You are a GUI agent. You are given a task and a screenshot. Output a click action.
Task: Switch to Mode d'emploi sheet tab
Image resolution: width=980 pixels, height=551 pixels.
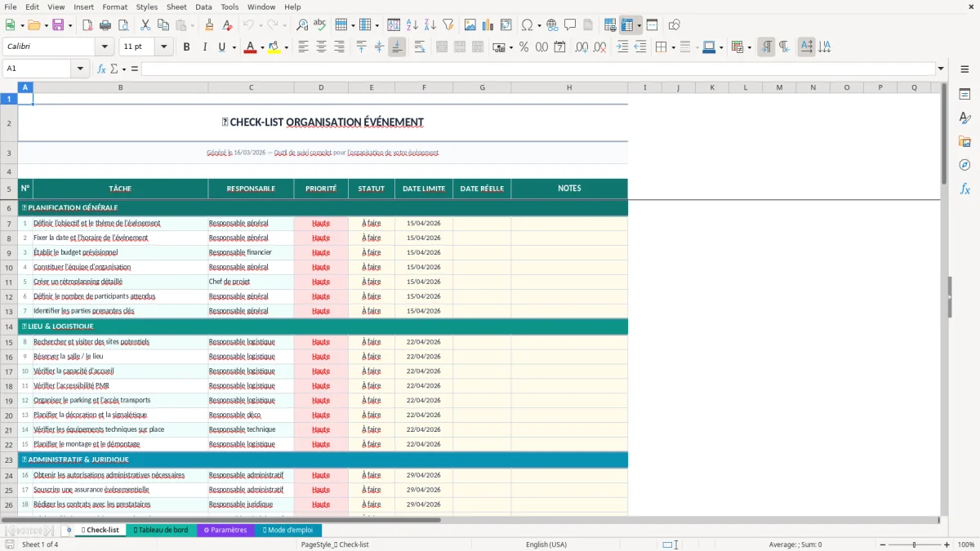tap(287, 530)
